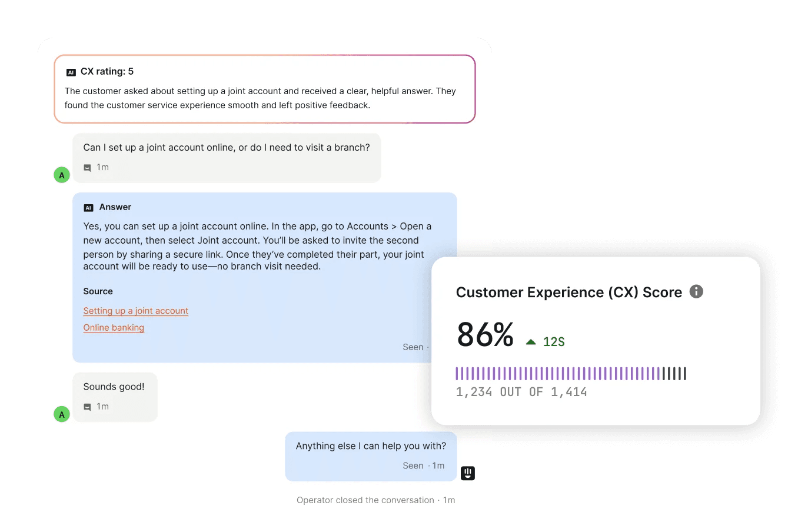Click the info icon beside CX Score
Screen dimensions: 798x532
point(696,291)
